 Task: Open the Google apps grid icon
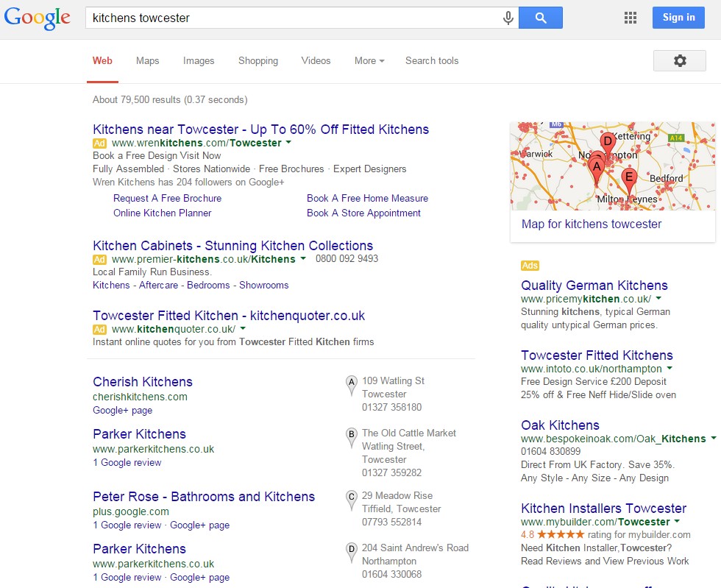point(631,18)
